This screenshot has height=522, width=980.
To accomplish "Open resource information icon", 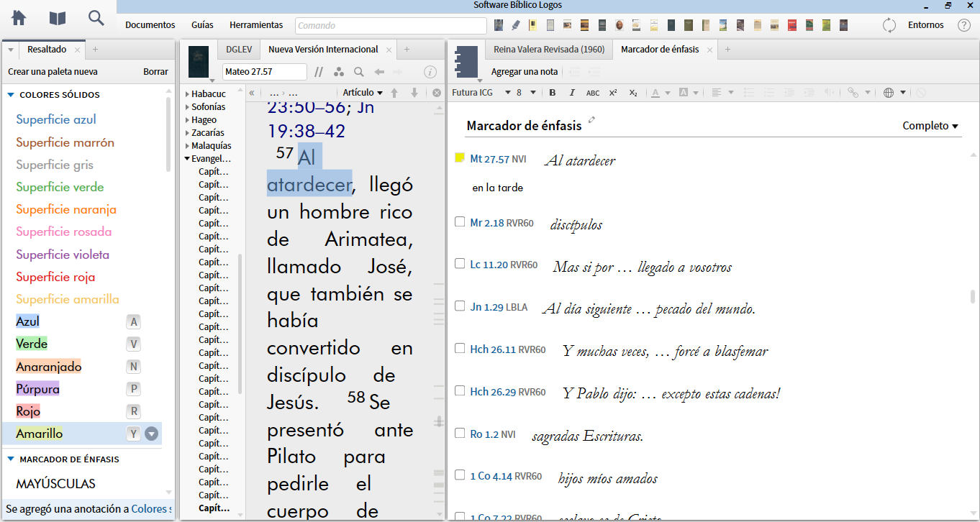I will coord(430,72).
